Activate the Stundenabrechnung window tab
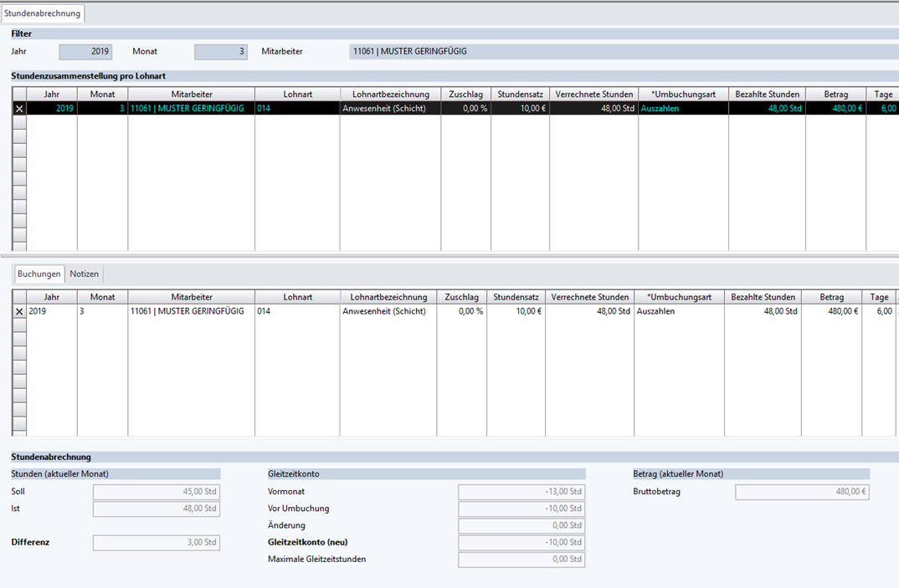The image size is (899, 588). [43, 13]
